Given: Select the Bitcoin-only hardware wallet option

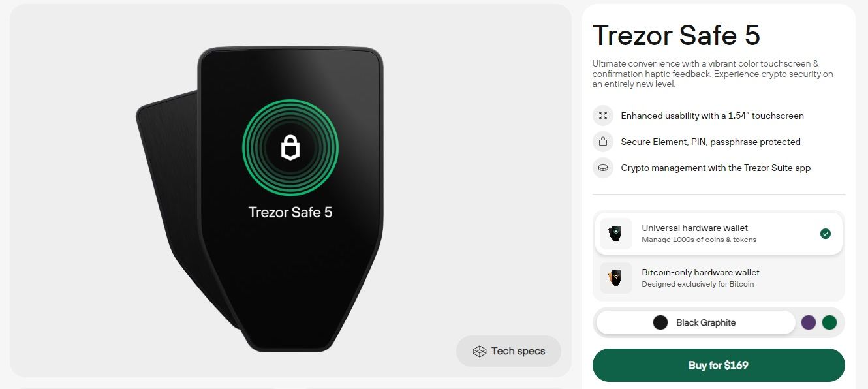Looking at the screenshot, I should [x=719, y=278].
